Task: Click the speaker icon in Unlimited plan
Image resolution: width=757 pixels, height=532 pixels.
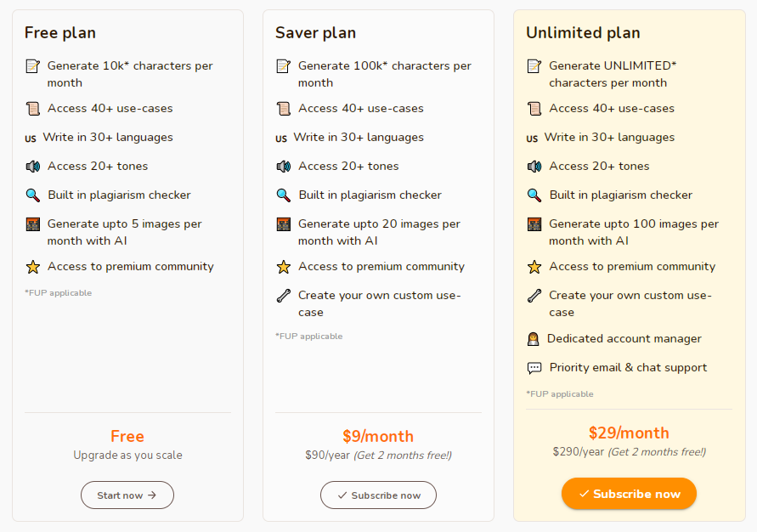Action: tap(534, 167)
